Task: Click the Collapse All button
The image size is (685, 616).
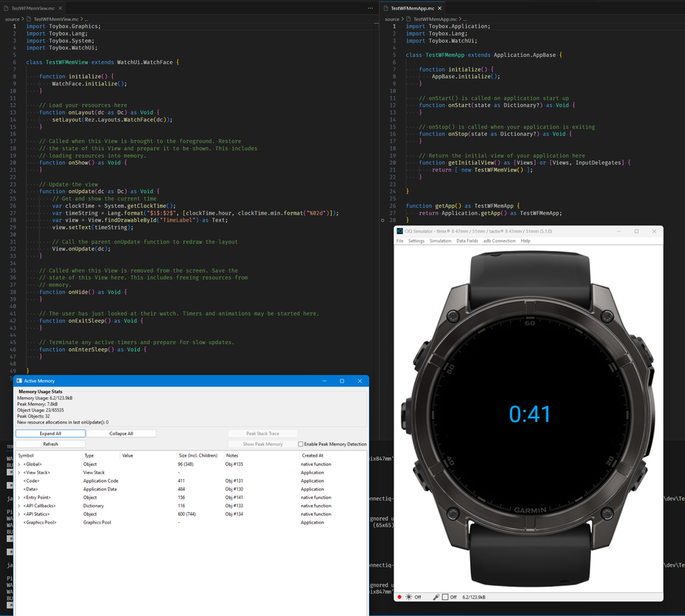Action: point(121,434)
